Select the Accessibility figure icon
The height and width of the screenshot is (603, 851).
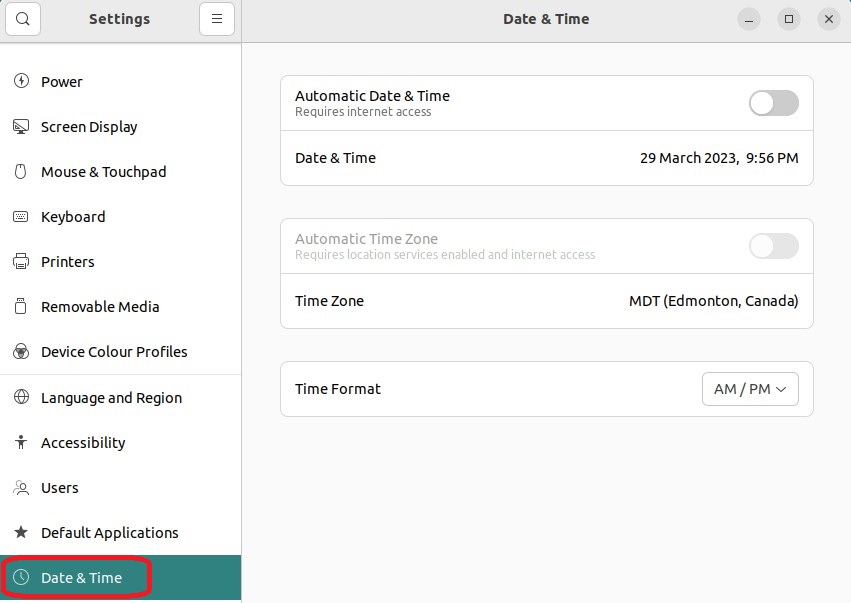click(21, 442)
